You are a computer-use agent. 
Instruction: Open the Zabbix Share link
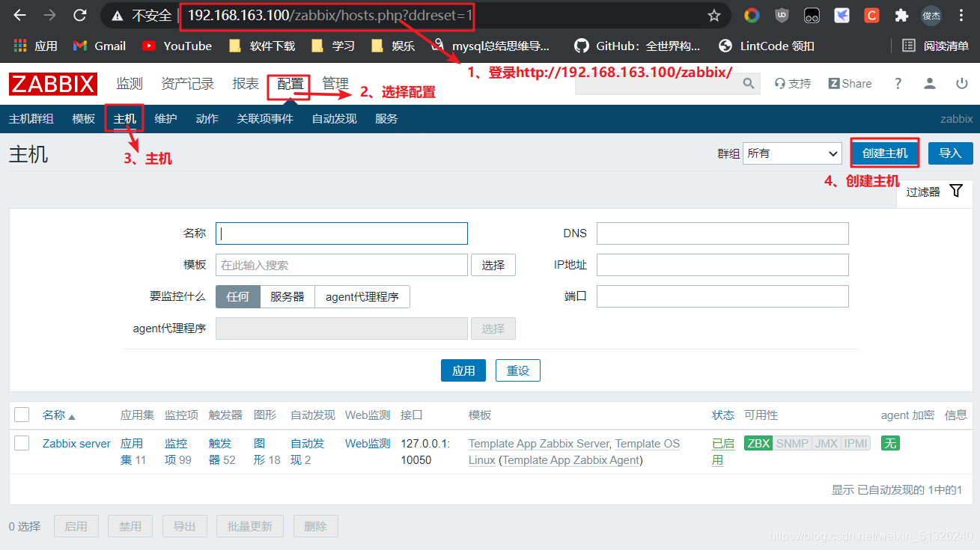850,84
